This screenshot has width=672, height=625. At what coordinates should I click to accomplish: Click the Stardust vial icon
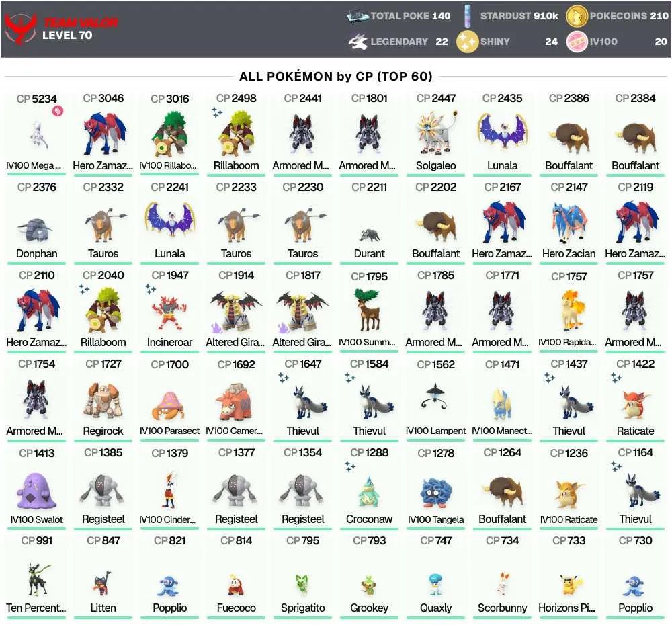(468, 16)
